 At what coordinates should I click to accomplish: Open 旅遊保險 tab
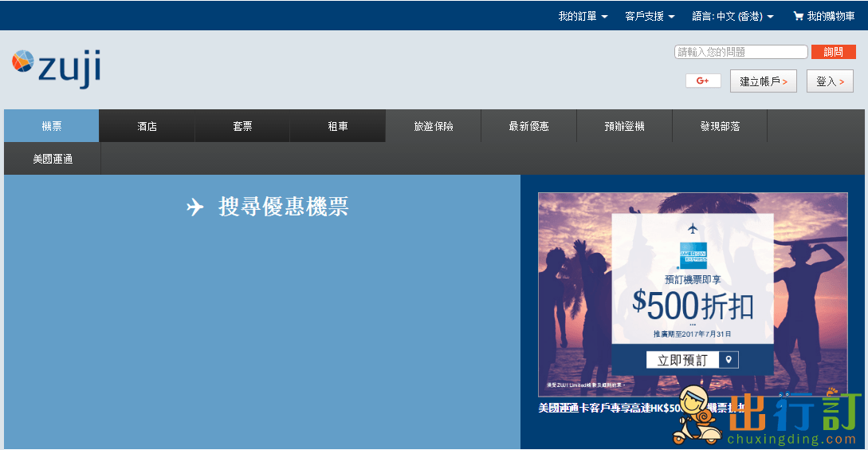(434, 126)
